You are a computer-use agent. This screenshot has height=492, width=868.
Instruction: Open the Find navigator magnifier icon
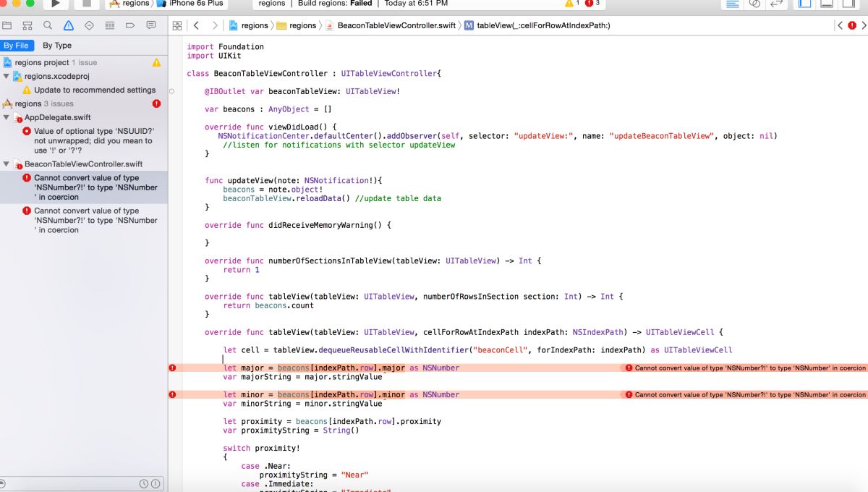[x=48, y=25]
